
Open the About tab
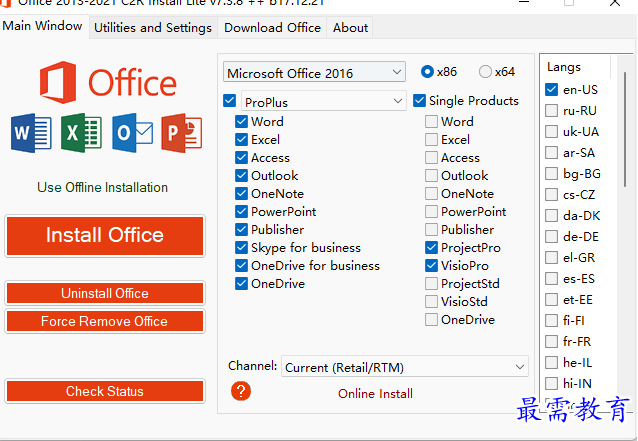pos(350,28)
